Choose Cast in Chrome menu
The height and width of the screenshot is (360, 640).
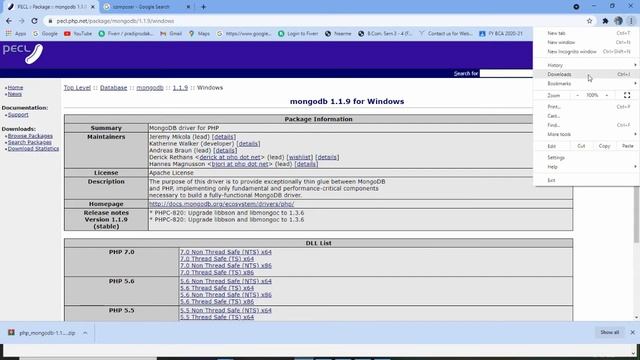coord(587,116)
